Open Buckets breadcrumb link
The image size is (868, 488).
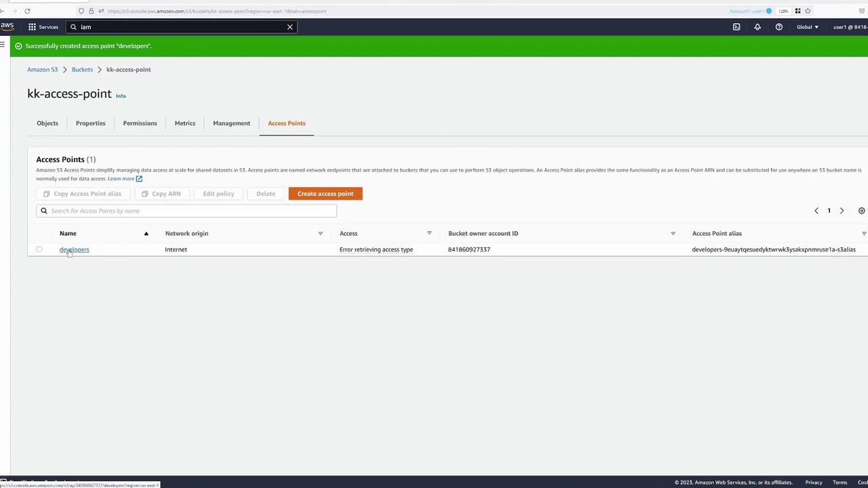pyautogui.click(x=82, y=69)
